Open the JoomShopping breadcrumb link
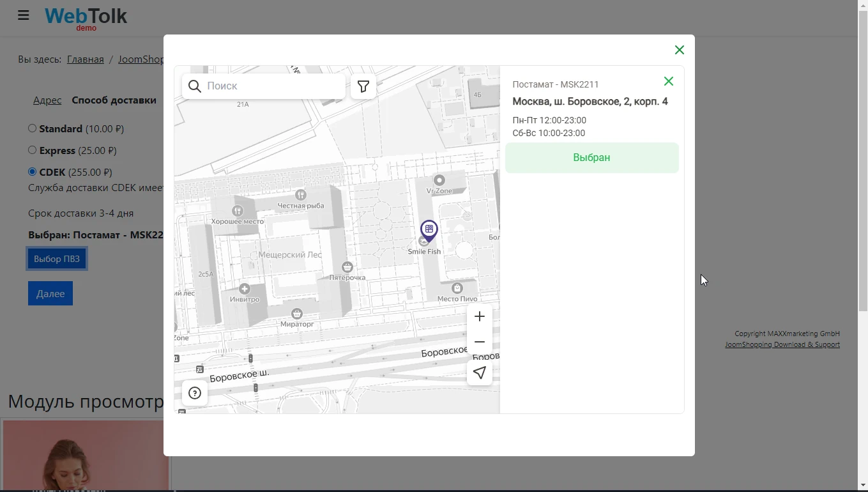Image resolution: width=868 pixels, height=492 pixels. point(141,59)
